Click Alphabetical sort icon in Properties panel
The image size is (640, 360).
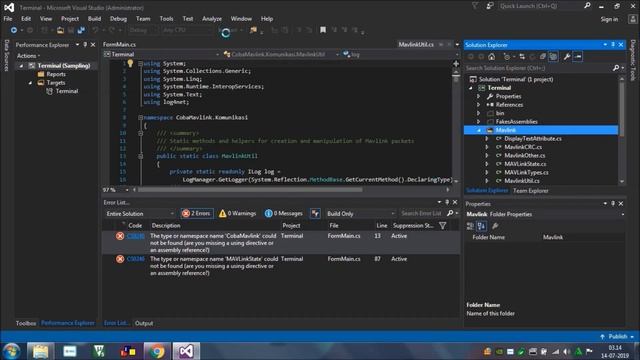pos(481,226)
